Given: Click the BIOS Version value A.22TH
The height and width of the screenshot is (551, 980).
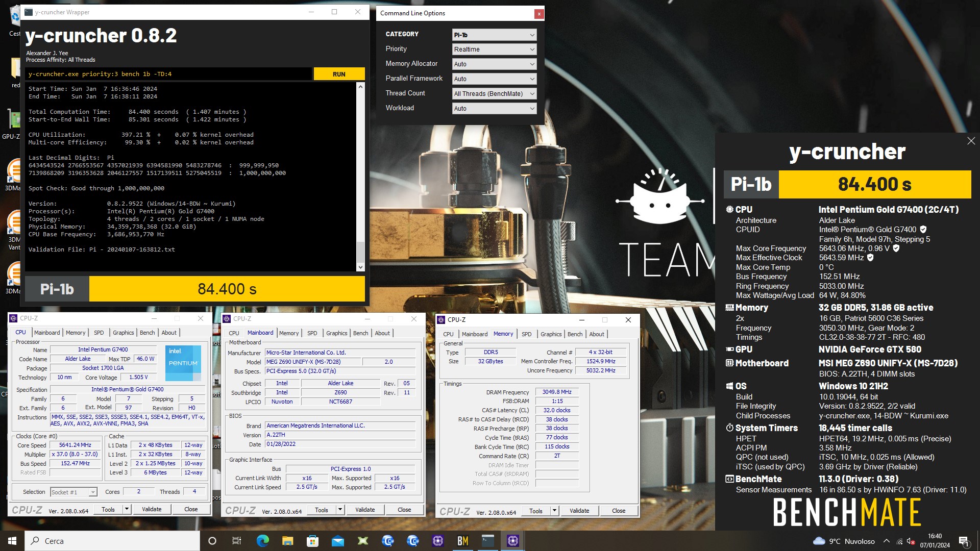Looking at the screenshot, I should 340,435.
